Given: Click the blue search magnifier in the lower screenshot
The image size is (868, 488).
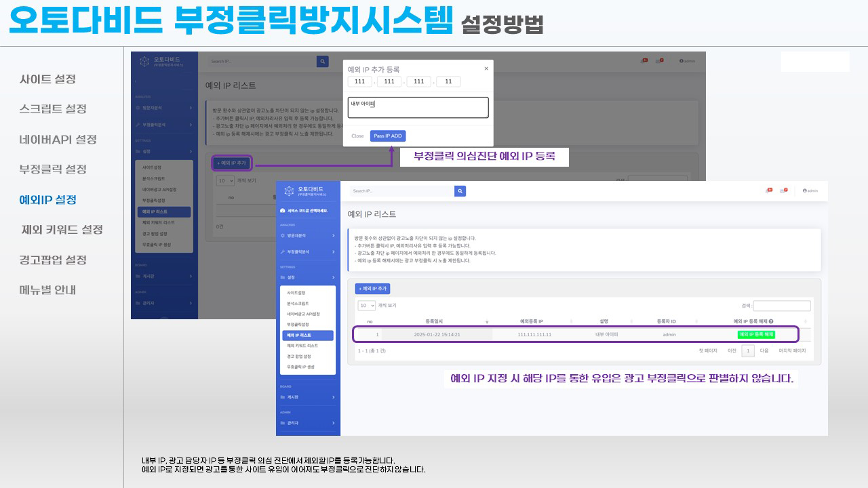Looking at the screenshot, I should tap(460, 191).
